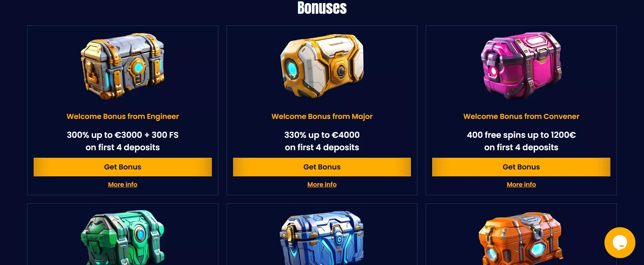Get Bonus for Welcome Bonus from Convener
Image resolution: width=644 pixels, height=265 pixels.
[521, 167]
